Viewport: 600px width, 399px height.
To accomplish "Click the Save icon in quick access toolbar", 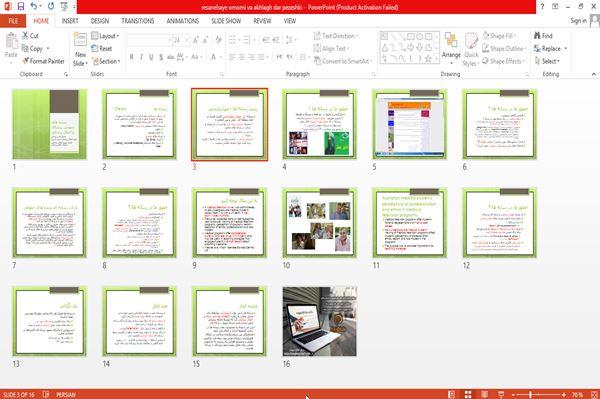I will pos(21,7).
